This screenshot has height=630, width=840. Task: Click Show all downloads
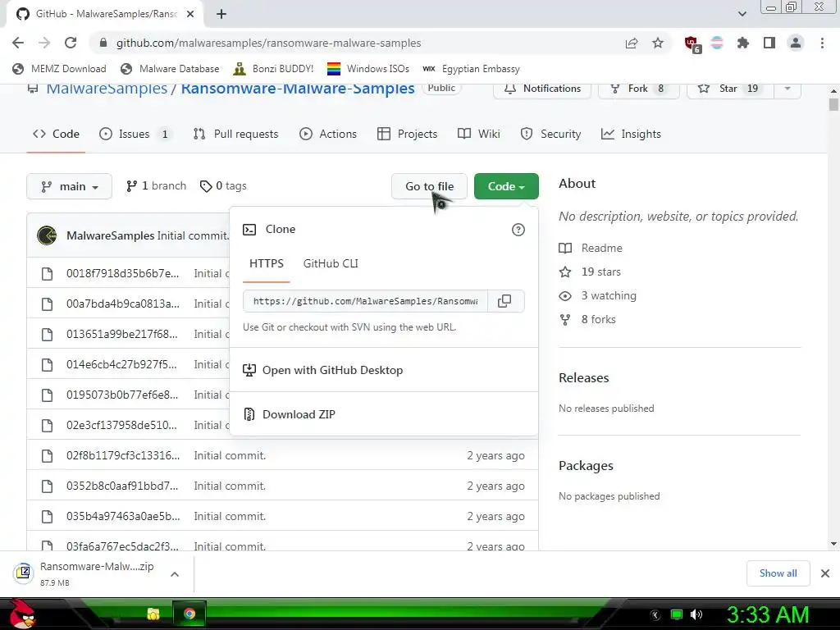click(778, 573)
